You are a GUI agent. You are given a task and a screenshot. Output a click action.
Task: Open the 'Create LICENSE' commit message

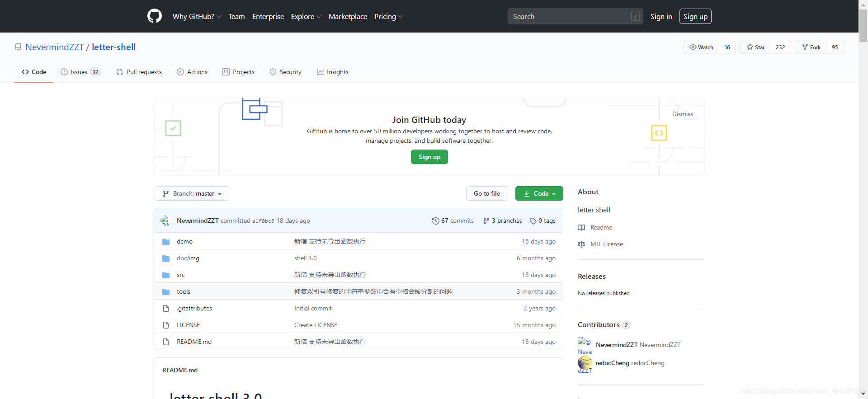[x=316, y=325]
